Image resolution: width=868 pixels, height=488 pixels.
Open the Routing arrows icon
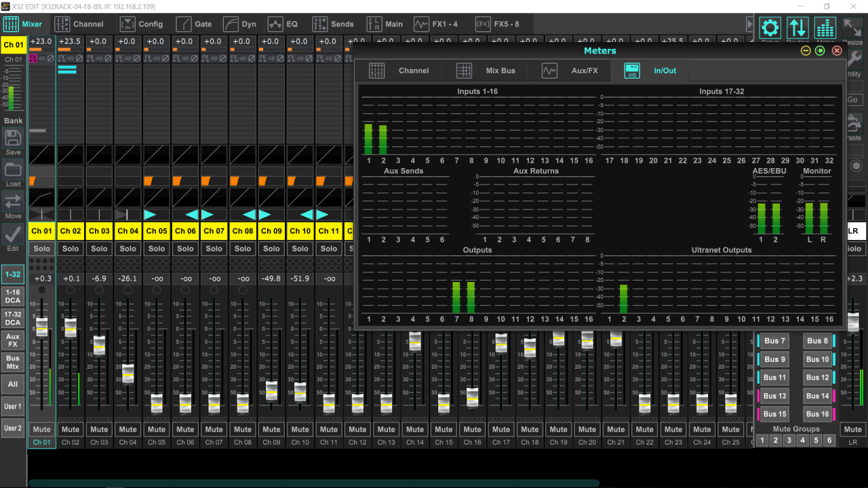click(797, 28)
